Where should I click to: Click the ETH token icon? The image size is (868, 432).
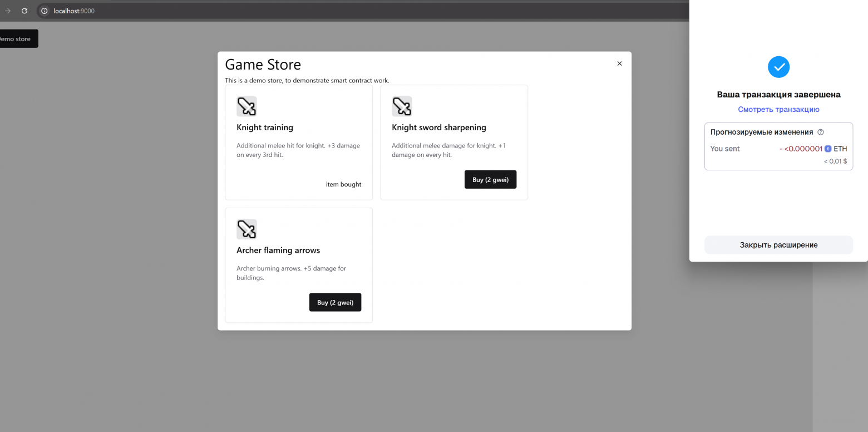[x=828, y=149]
